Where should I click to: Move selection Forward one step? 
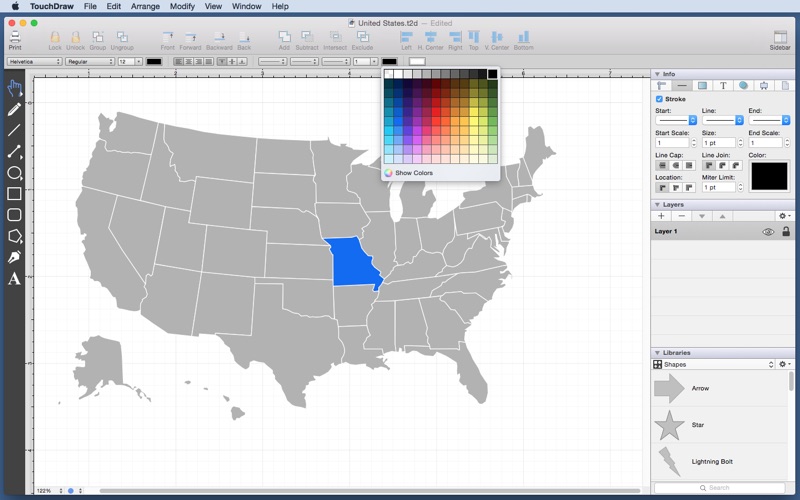pos(190,40)
